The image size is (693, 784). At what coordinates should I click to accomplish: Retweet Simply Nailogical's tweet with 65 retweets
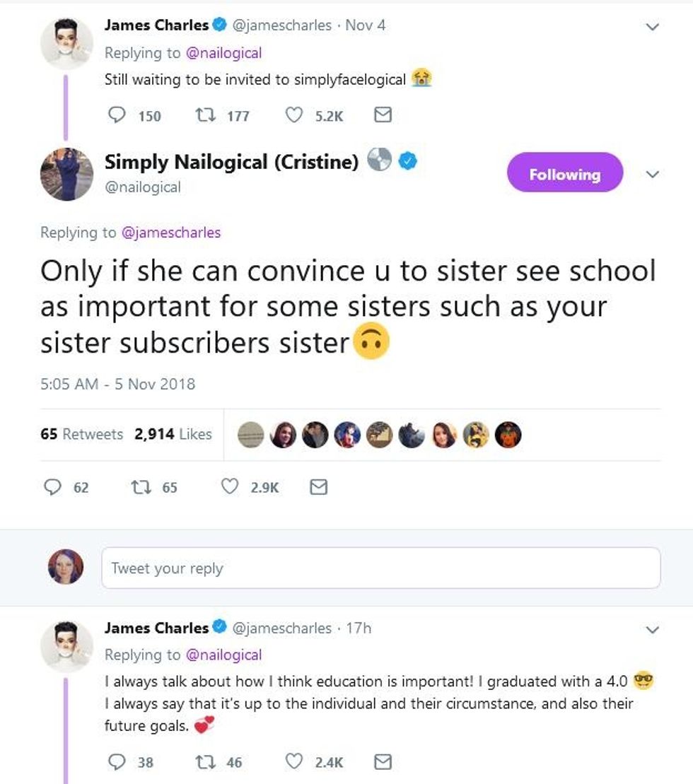coord(139,487)
